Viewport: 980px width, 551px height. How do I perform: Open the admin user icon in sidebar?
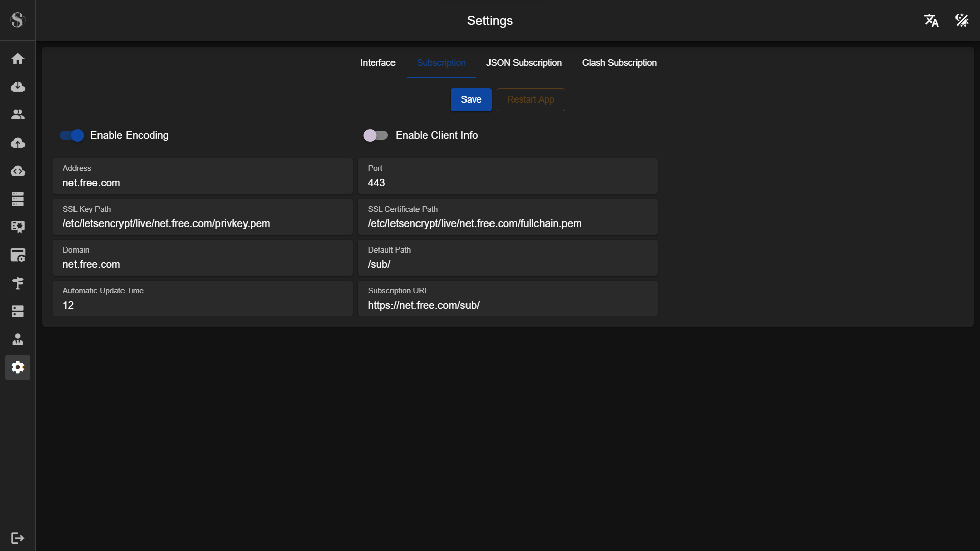coord(18,339)
